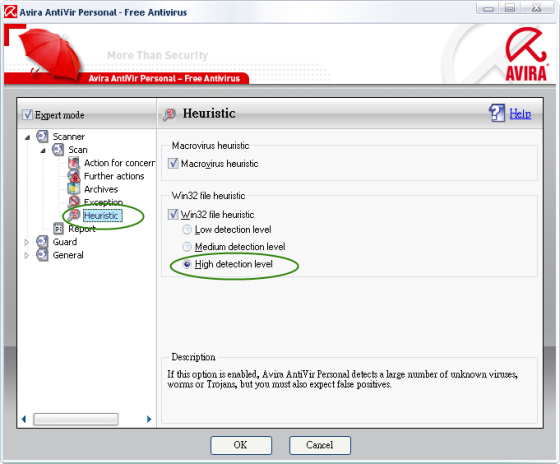The image size is (560, 464).
Task: Click the Avira title bar icon
Action: point(10,12)
